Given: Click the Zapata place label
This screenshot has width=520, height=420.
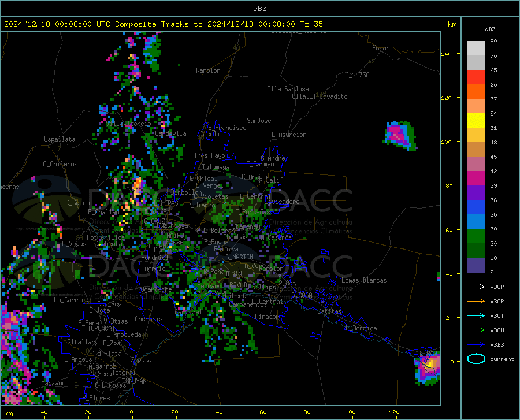Looking at the screenshot, I should tap(142, 360).
